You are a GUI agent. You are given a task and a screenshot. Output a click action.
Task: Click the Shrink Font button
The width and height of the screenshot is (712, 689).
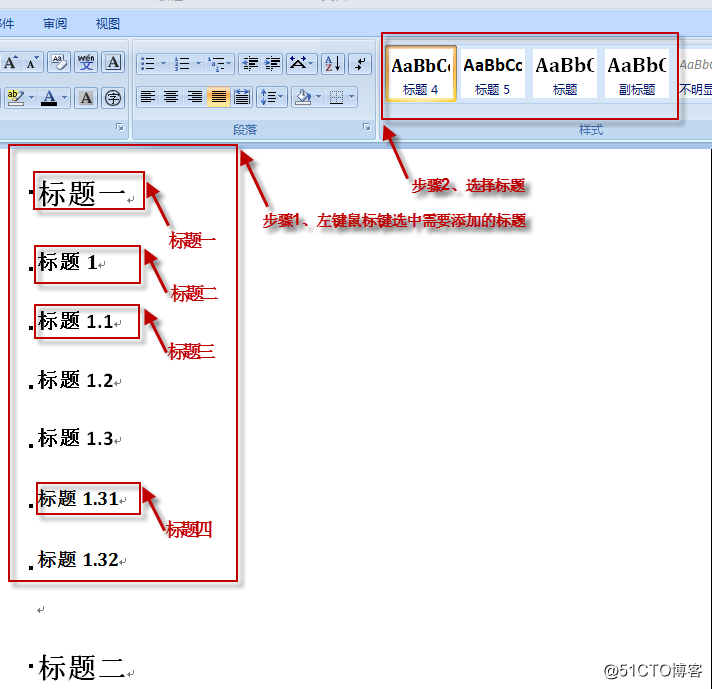pos(32,63)
